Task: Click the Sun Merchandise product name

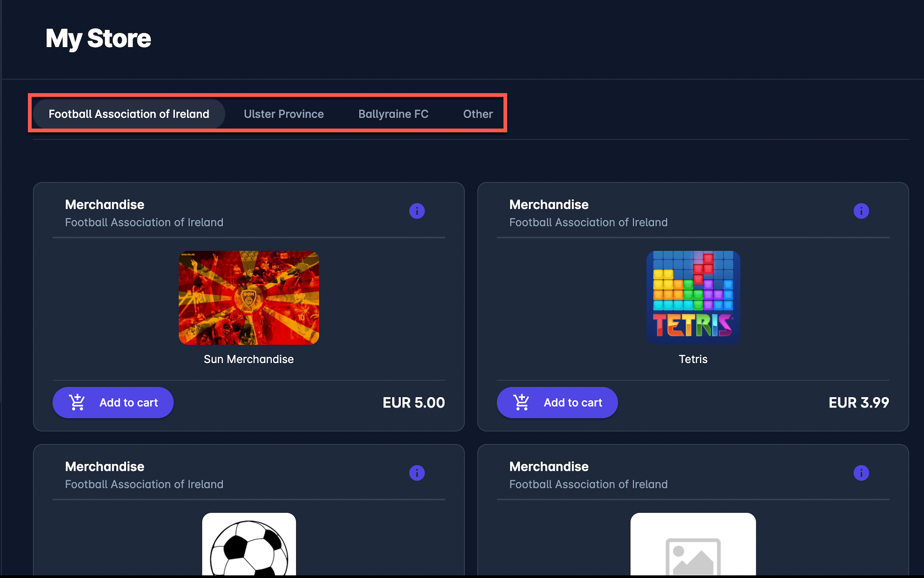Action: click(249, 359)
